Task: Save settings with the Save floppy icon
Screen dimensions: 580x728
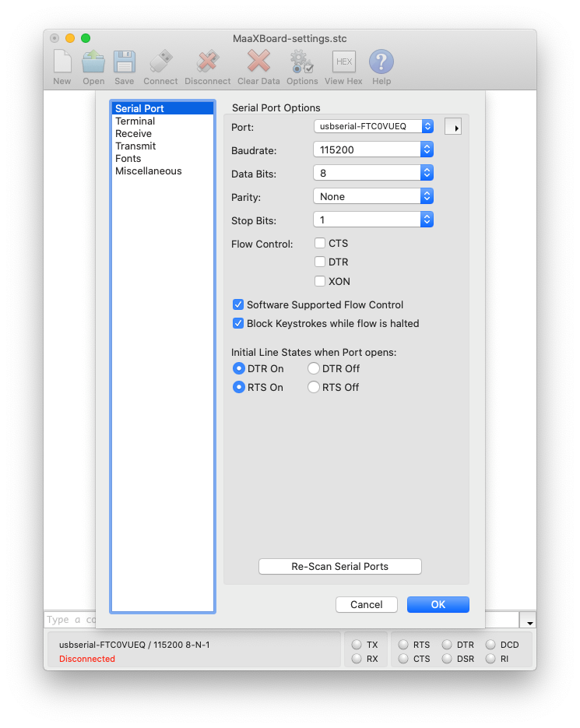Action: (x=125, y=62)
